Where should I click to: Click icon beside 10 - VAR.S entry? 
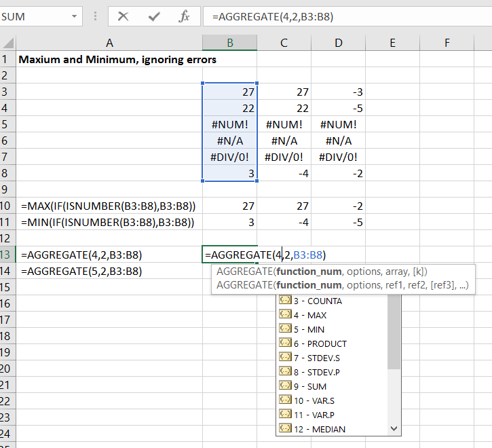tap(285, 400)
